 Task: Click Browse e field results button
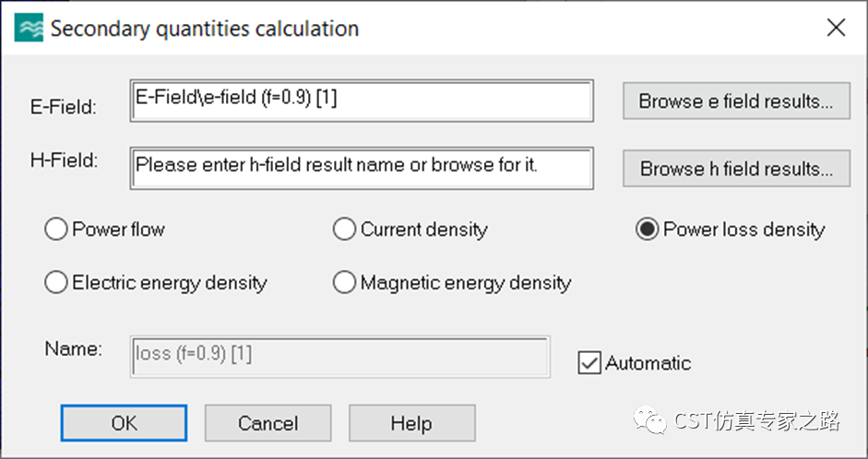[736, 100]
